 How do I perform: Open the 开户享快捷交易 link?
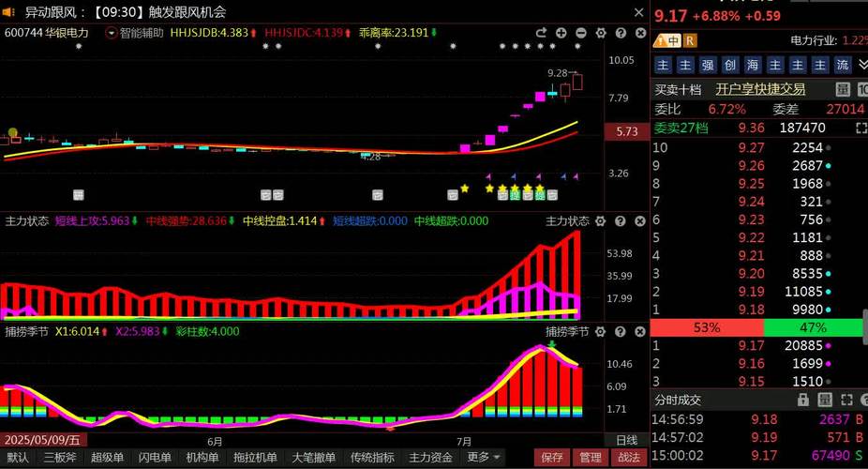pyautogui.click(x=760, y=90)
